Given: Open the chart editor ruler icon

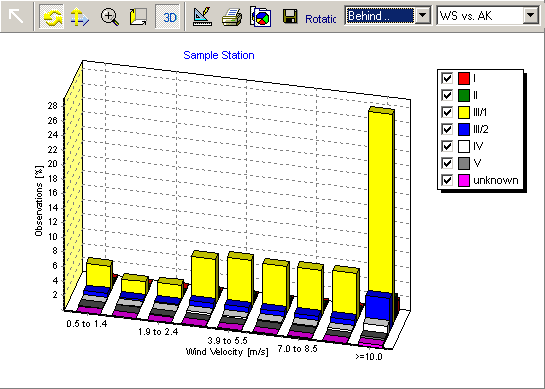Looking at the screenshot, I should coord(202,16).
